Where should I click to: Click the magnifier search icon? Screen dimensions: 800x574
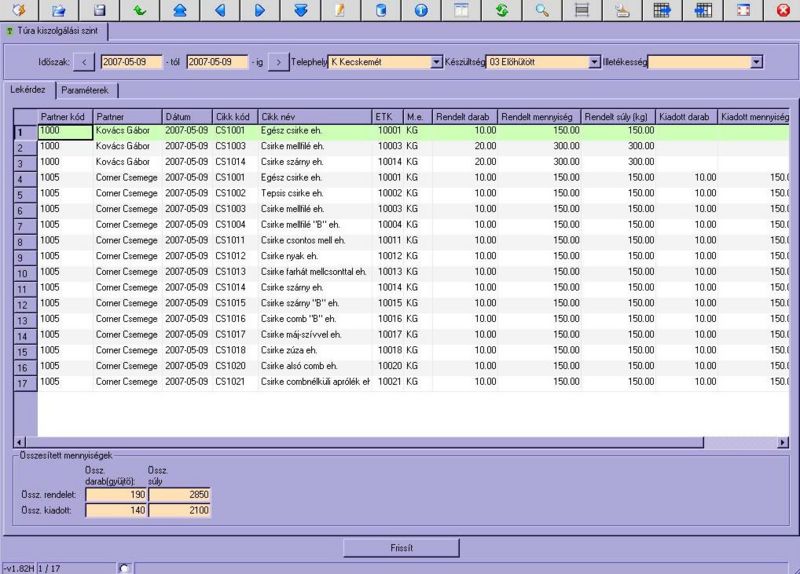tap(542, 10)
